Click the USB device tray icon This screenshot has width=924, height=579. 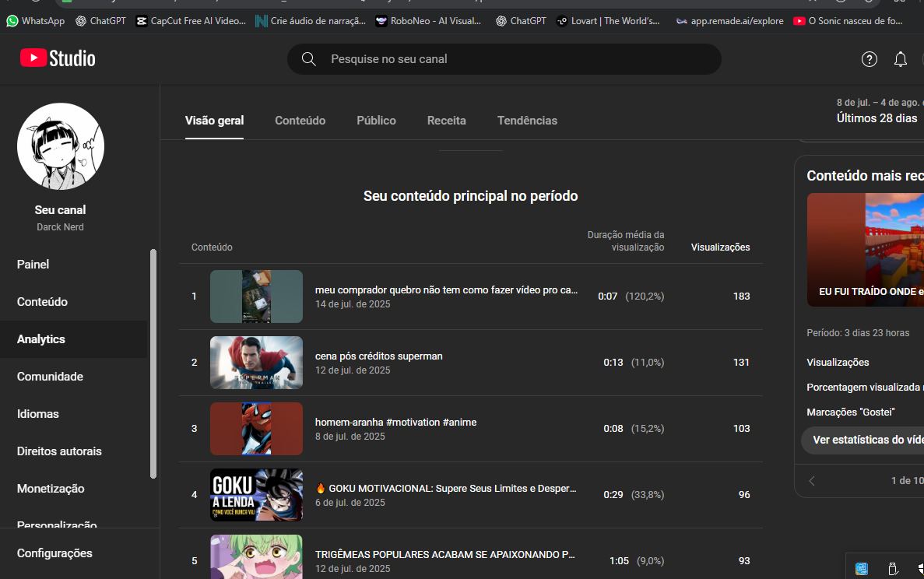tap(893, 568)
